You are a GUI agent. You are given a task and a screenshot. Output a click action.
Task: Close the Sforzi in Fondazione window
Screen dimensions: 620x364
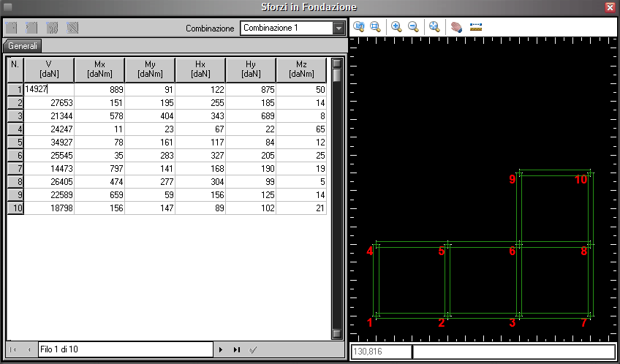click(x=610, y=7)
